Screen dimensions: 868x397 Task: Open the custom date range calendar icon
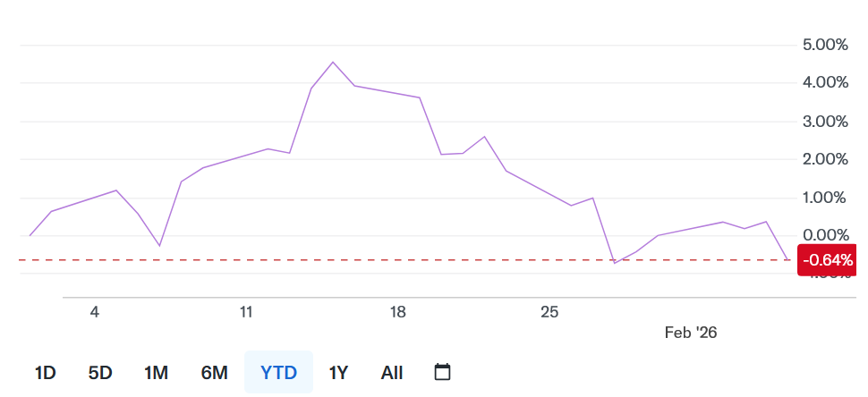coord(442,372)
